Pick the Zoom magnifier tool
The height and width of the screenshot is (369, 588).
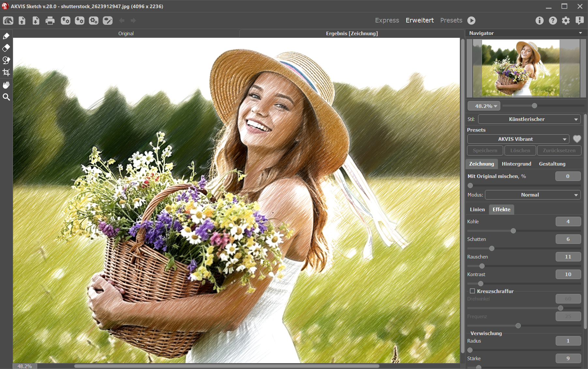pyautogui.click(x=6, y=97)
